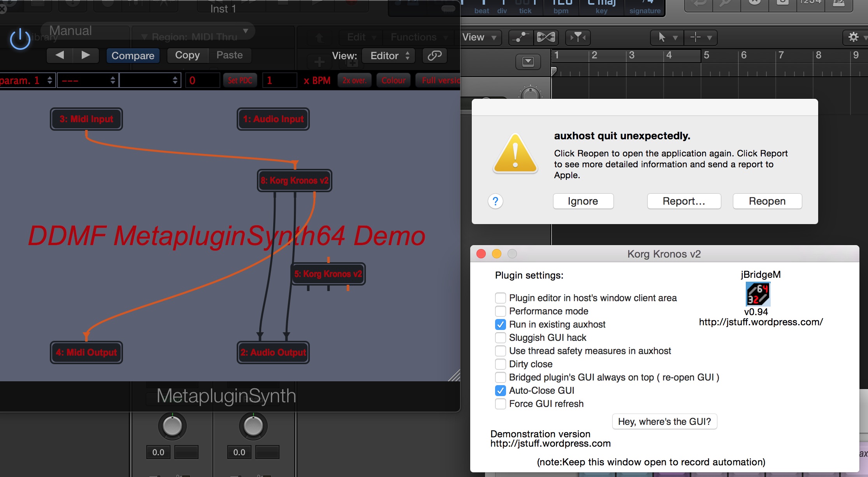This screenshot has height=477, width=868.
Task: Click the PDC value field showing 0
Action: (202, 81)
